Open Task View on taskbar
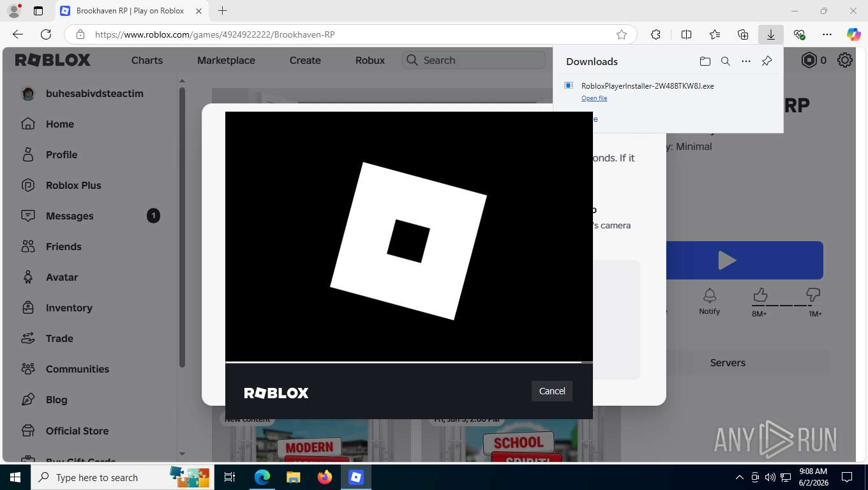This screenshot has width=868, height=490. pos(230,477)
